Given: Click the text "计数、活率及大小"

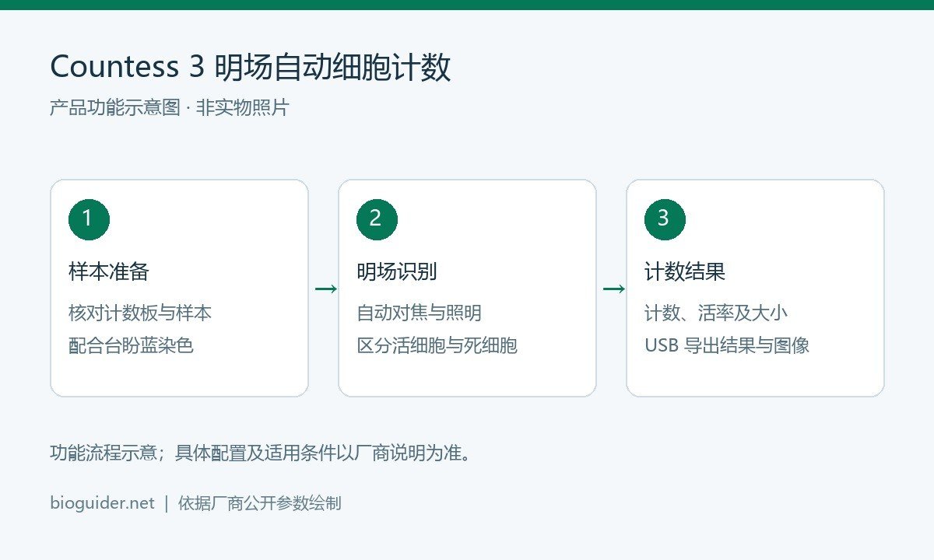Looking at the screenshot, I should pos(716,313).
